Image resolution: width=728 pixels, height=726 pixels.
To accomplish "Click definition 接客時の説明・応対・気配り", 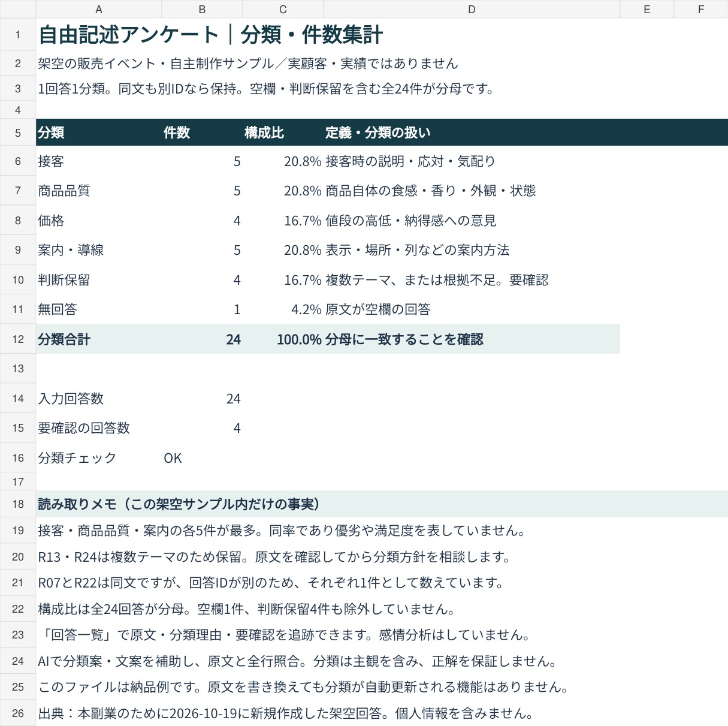I will 472,161.
